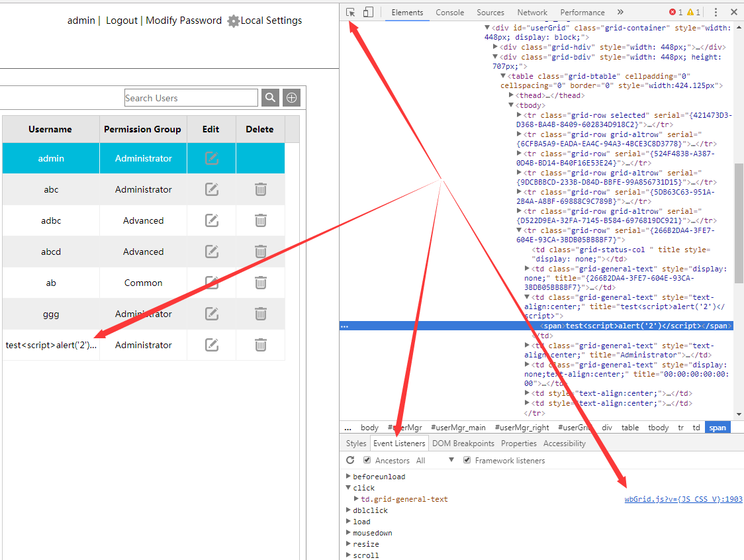The image size is (744, 560).
Task: Expand the dblclick event listener
Action: pyautogui.click(x=348, y=510)
